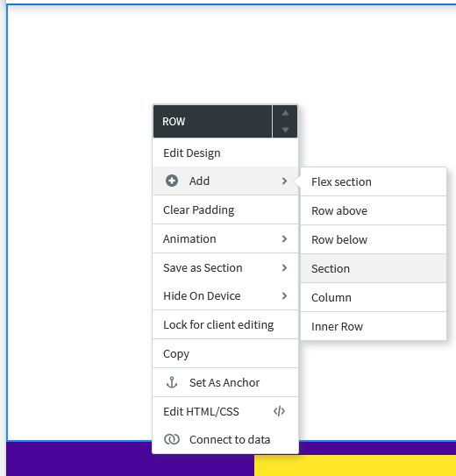Expand the Hide On Device chevron
Viewport: 456px width, 476px height.
[284, 295]
